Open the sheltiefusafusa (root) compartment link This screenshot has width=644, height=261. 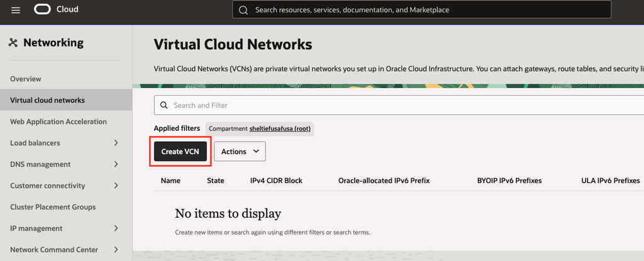pyautogui.click(x=280, y=129)
